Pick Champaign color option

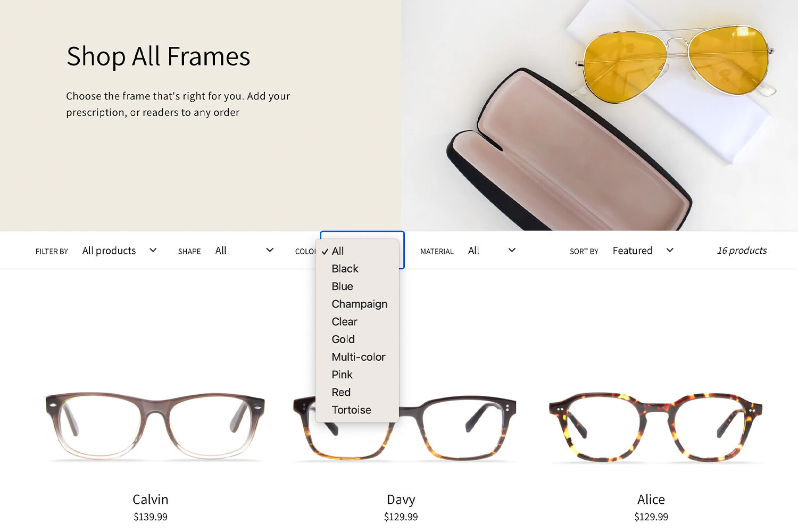[357, 304]
